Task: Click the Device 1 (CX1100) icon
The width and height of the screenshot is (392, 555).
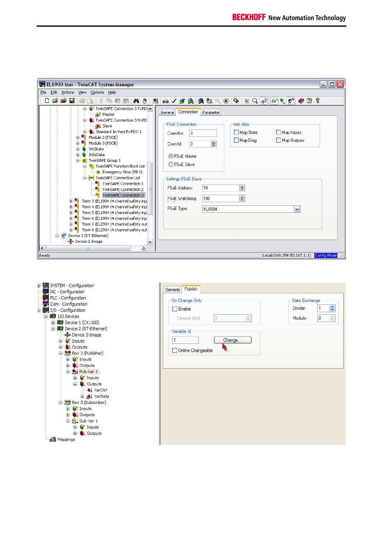Action: [x=60, y=322]
